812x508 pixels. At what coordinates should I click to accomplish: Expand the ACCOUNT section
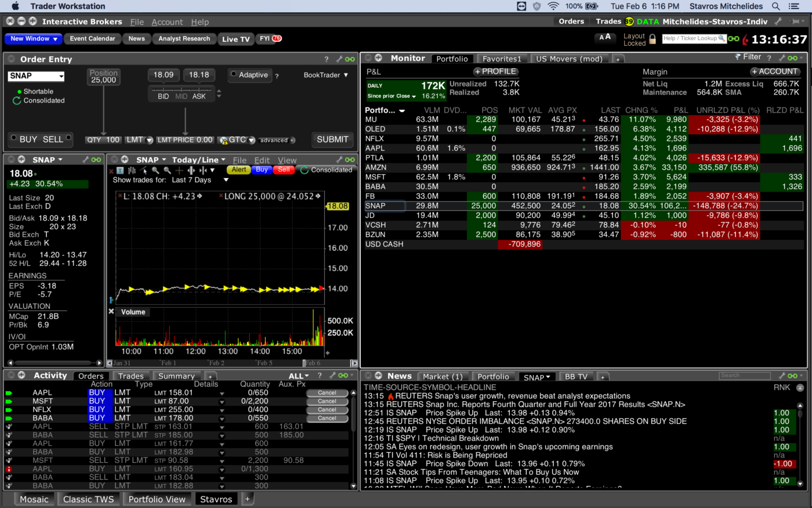[x=774, y=71]
